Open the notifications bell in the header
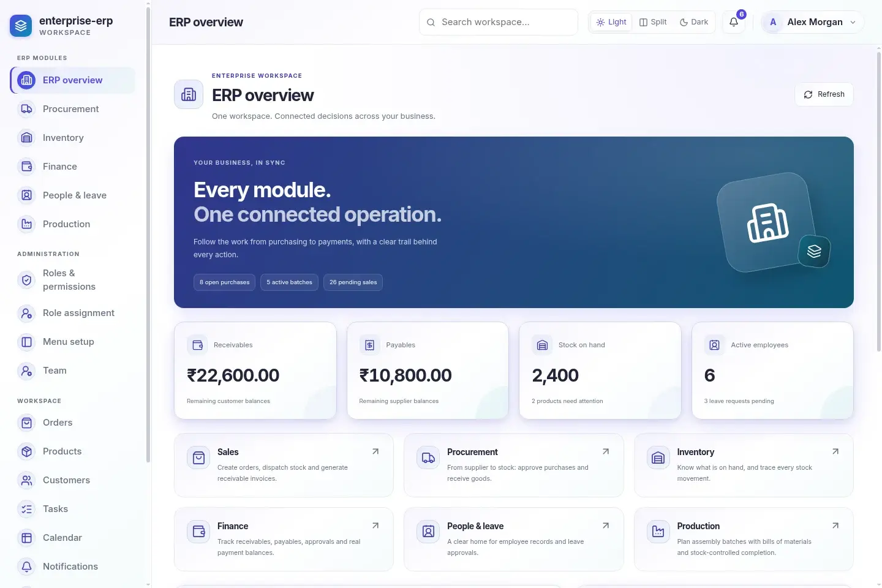882x588 pixels. coord(734,22)
